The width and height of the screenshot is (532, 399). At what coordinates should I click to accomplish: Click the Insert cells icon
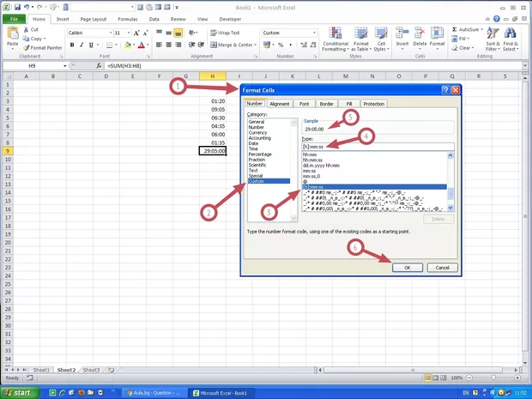tap(402, 34)
